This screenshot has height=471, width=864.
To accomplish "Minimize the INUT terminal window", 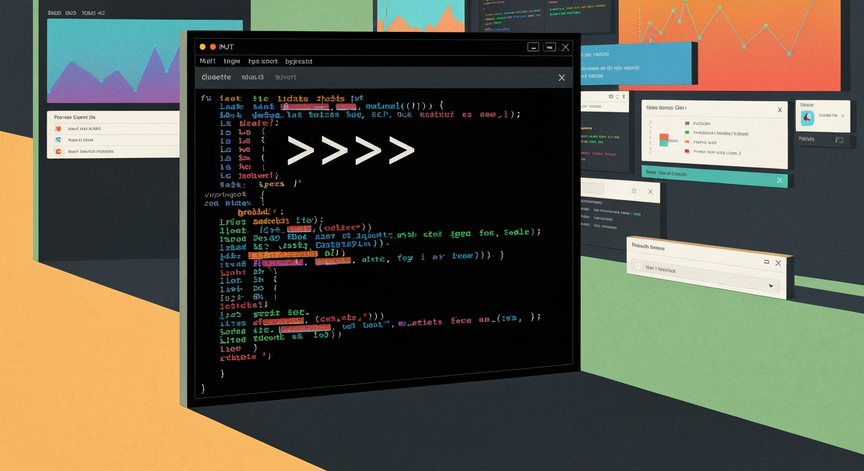I will tap(533, 47).
